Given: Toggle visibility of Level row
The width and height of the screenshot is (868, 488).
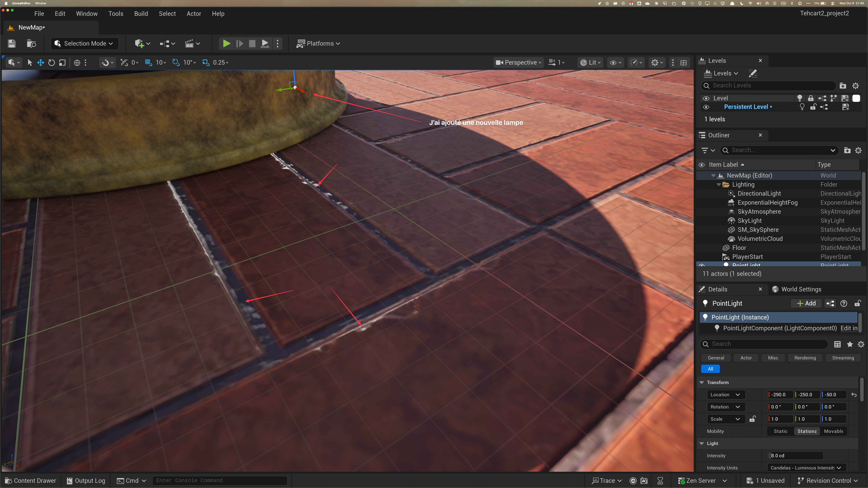Looking at the screenshot, I should 706,98.
